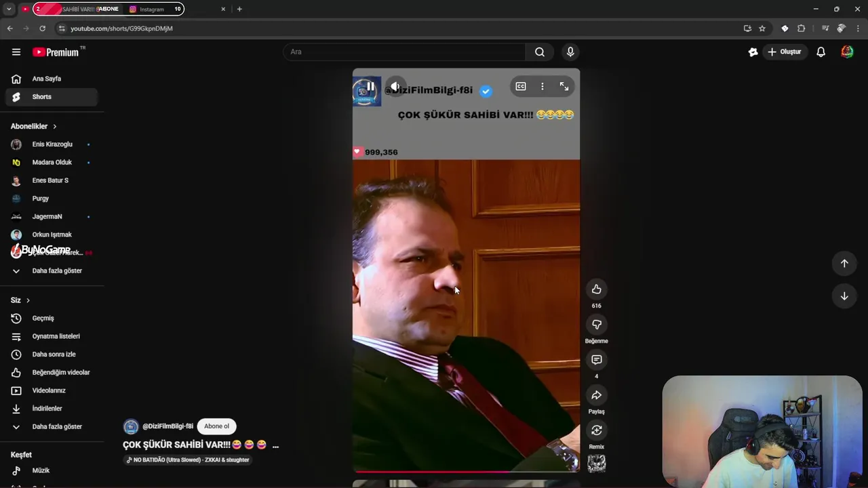The height and width of the screenshot is (488, 868).
Task: Open Madara Olduk subscription channel
Action: pyautogui.click(x=52, y=163)
